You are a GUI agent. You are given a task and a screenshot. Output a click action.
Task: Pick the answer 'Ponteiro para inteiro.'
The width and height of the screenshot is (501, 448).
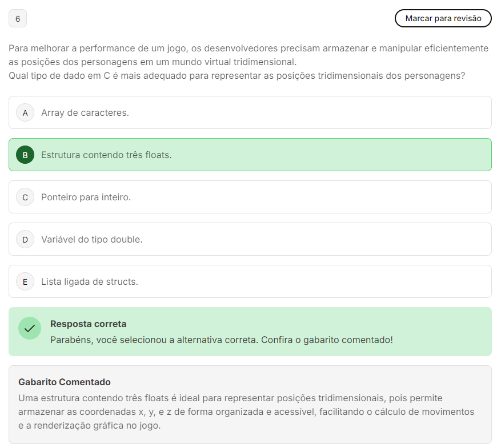coord(86,197)
